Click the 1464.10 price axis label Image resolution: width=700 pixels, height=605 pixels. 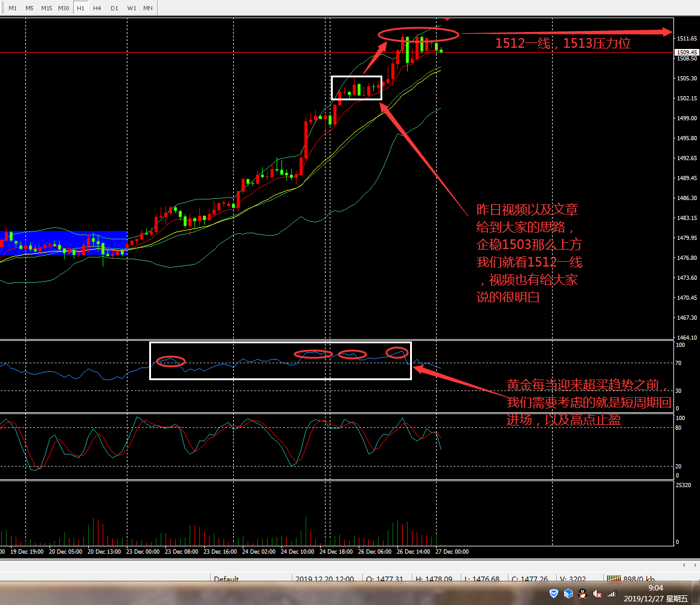687,337
